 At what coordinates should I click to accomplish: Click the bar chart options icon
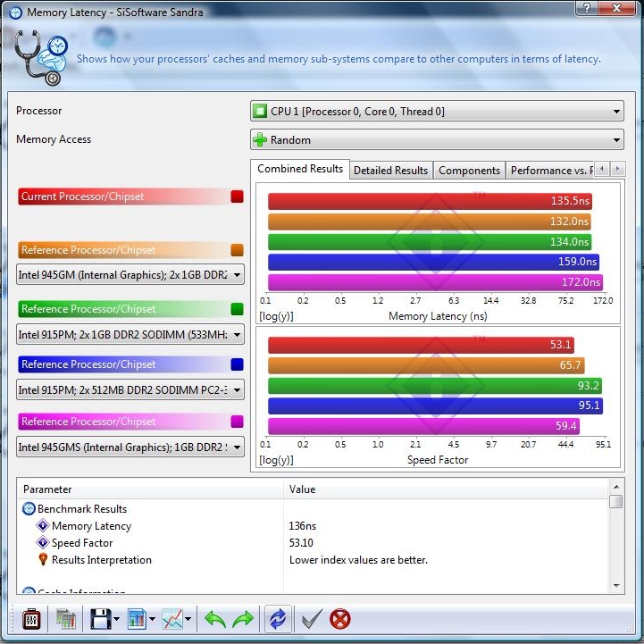[137, 619]
